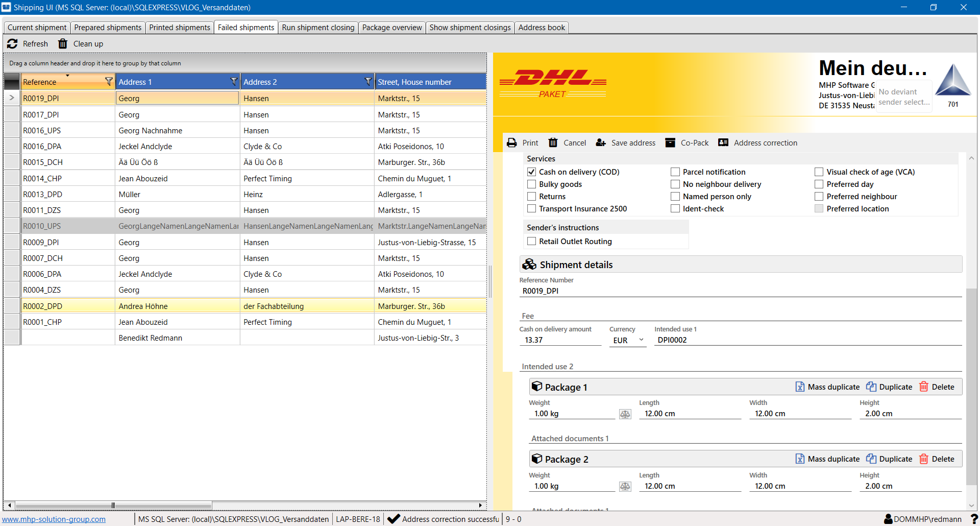Screen dimensions: 980x526
Task: Expand the R0019_DPI row indicator arrow
Action: tap(12, 98)
